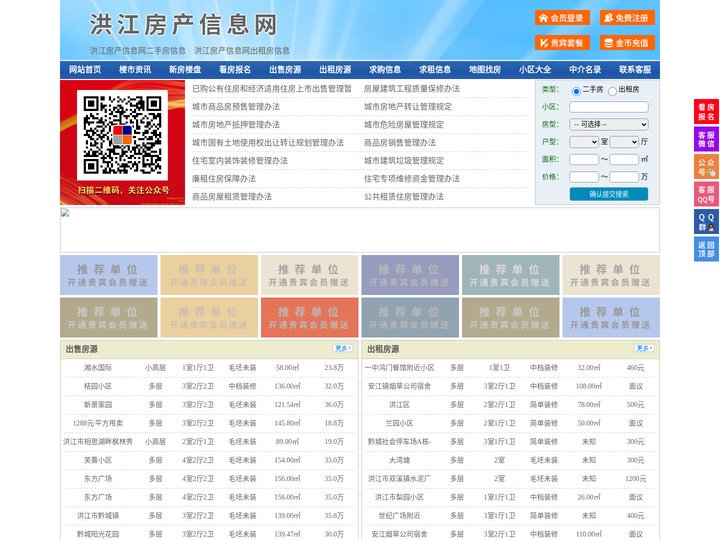
Task: Open the 城市危险房屋管理规定 link
Action: [404, 124]
